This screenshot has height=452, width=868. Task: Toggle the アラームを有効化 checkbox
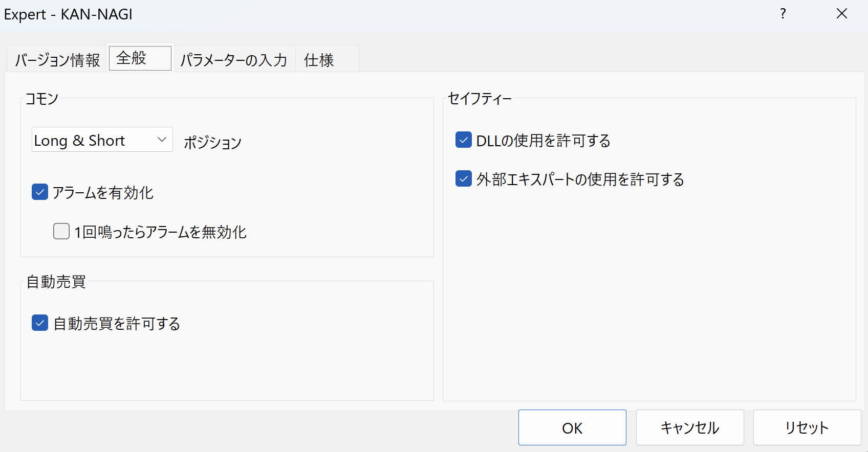click(x=40, y=192)
